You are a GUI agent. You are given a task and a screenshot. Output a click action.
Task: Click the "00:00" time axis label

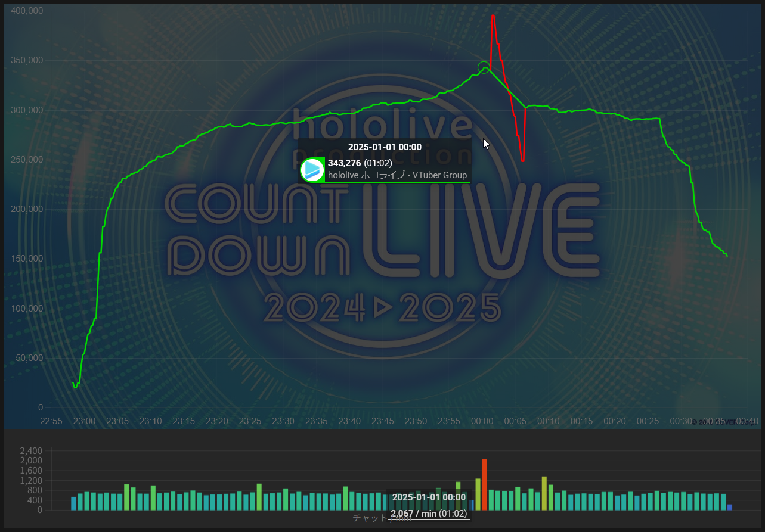[482, 421]
